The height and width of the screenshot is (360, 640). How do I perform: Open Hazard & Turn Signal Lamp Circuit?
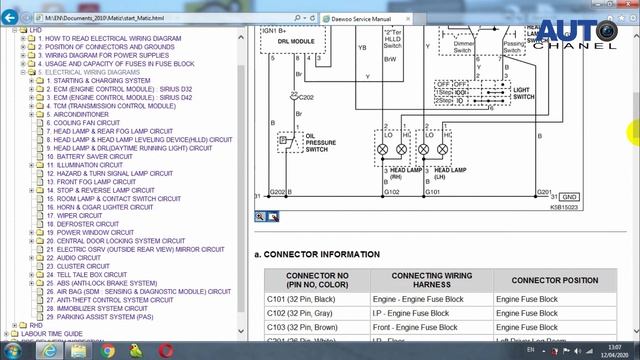109,173
